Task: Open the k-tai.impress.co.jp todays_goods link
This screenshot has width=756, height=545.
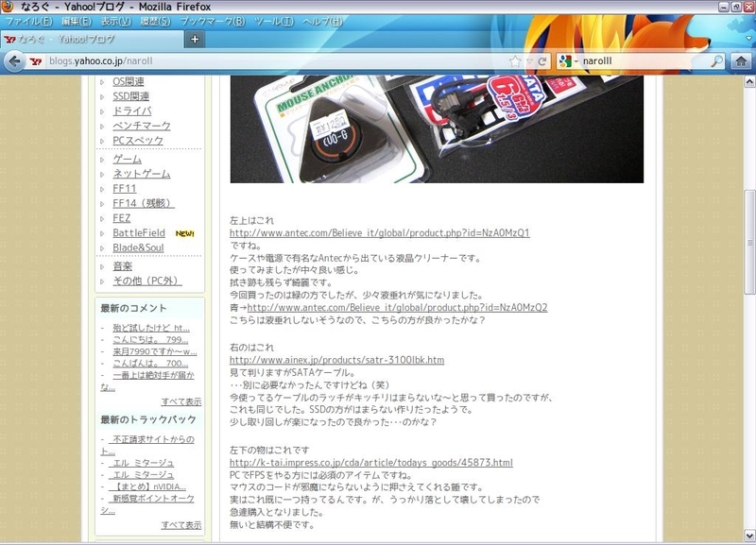Action: 371,463
